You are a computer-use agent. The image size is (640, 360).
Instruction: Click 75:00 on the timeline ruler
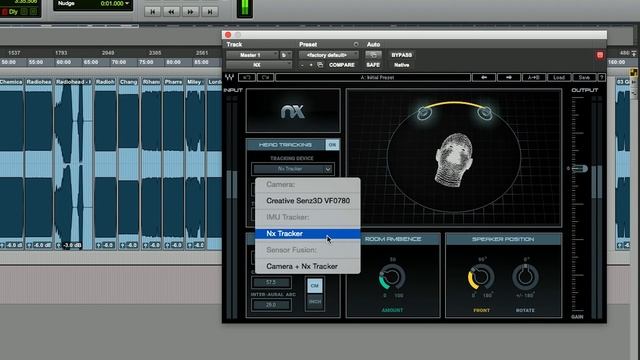[x=146, y=62]
